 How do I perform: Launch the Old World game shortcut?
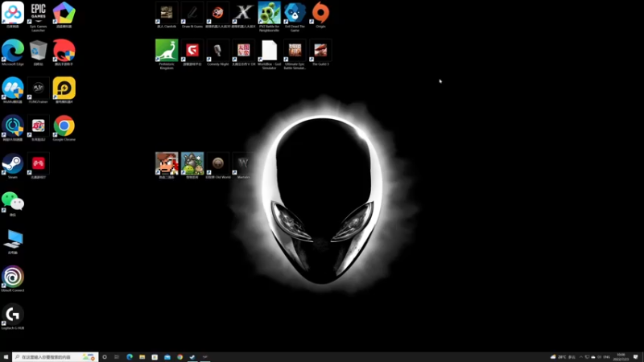point(218,164)
